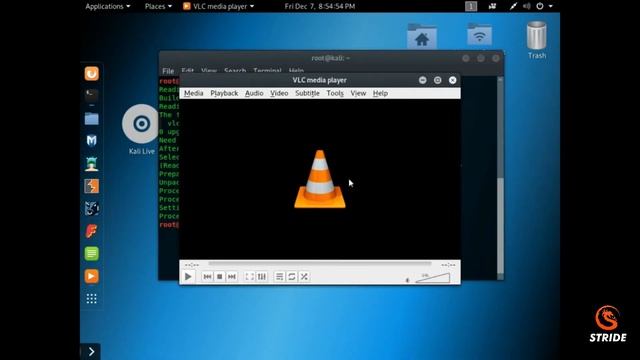
Task: Toggle loop mode in VLC
Action: pyautogui.click(x=292, y=277)
